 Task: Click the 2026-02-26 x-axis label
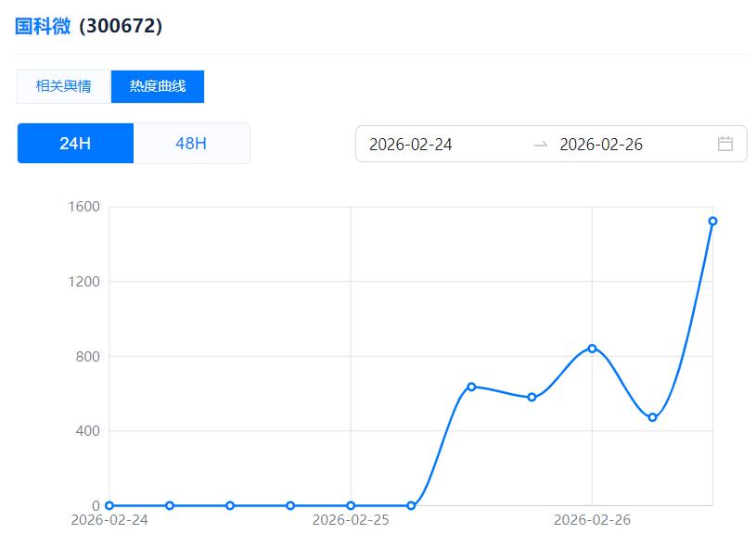click(592, 520)
